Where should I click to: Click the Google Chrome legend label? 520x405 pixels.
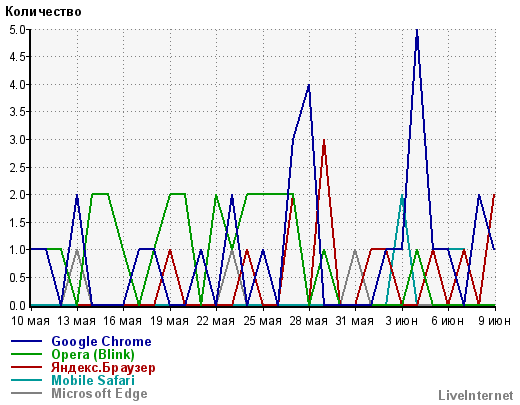(x=101, y=342)
